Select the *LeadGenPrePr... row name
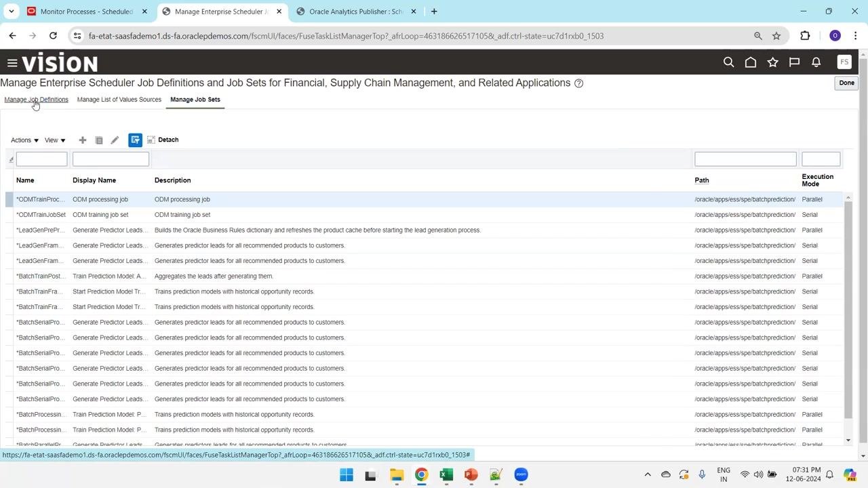This screenshot has width=868, height=488. click(40, 230)
